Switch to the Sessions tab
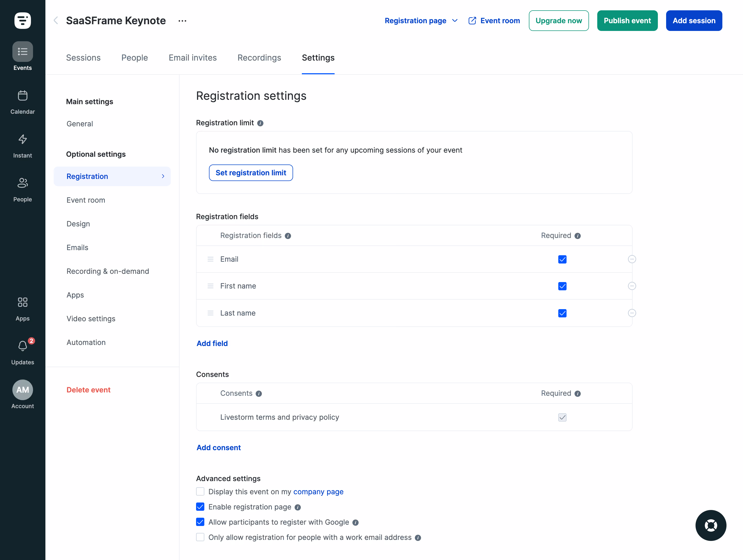This screenshot has height=560, width=743. pyautogui.click(x=83, y=58)
